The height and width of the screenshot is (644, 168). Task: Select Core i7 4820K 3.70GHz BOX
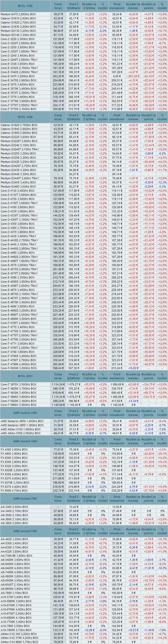click(x=19, y=389)
